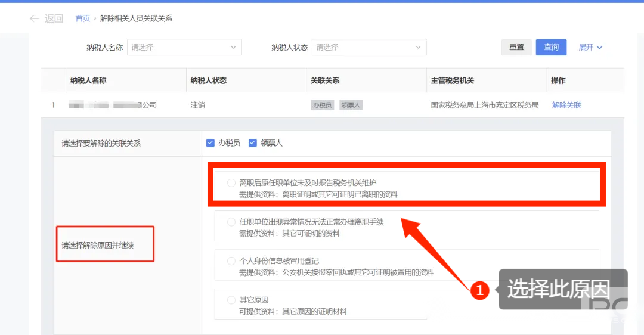
Task: Select 离职后原任职单位未及时报告 reason radio
Action: [231, 182]
